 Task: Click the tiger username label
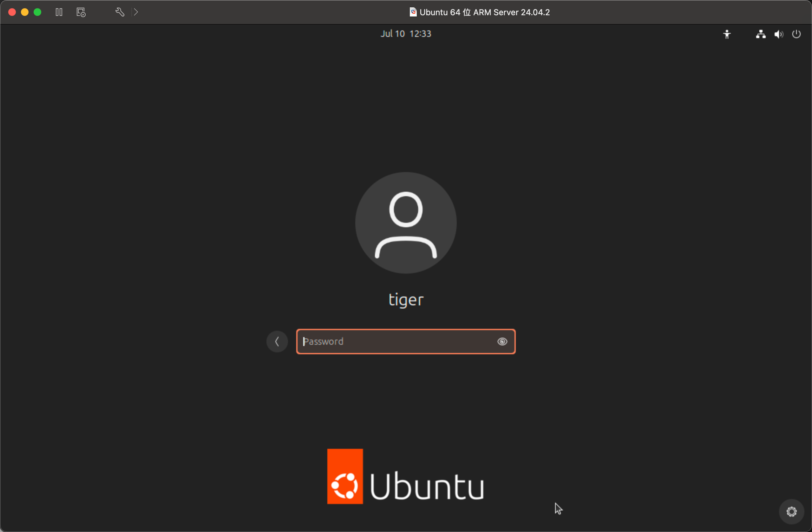(x=406, y=300)
